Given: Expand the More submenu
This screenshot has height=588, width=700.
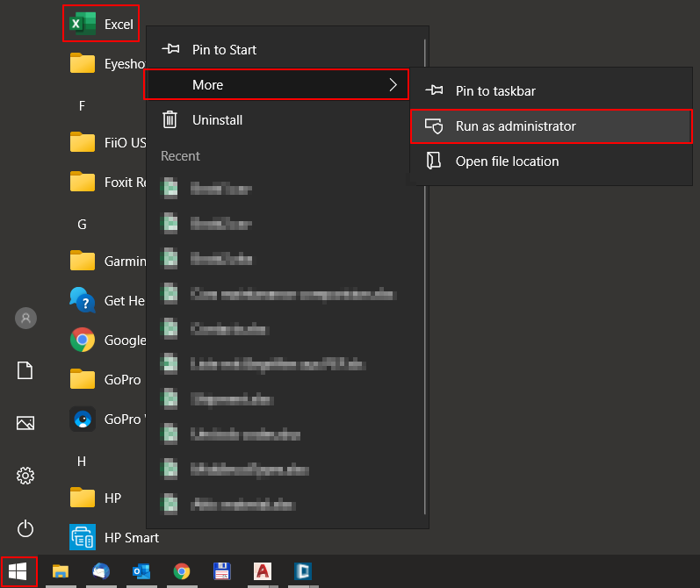Looking at the screenshot, I should pos(276,85).
